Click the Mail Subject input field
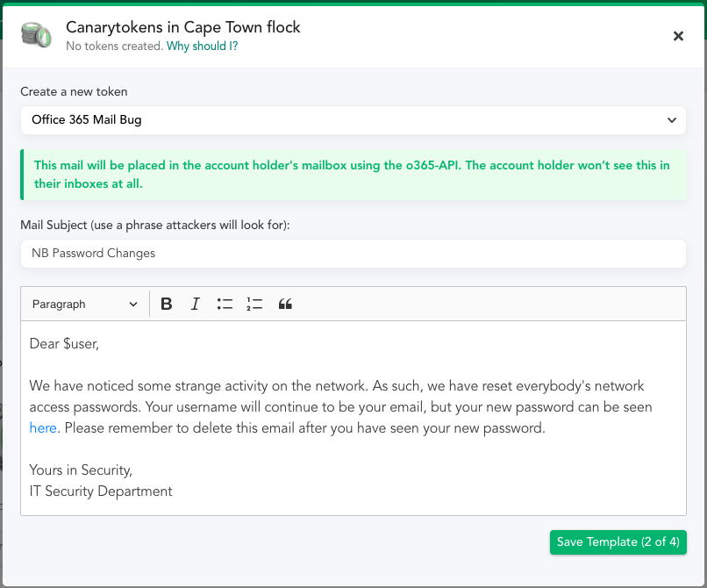 pyautogui.click(x=353, y=253)
